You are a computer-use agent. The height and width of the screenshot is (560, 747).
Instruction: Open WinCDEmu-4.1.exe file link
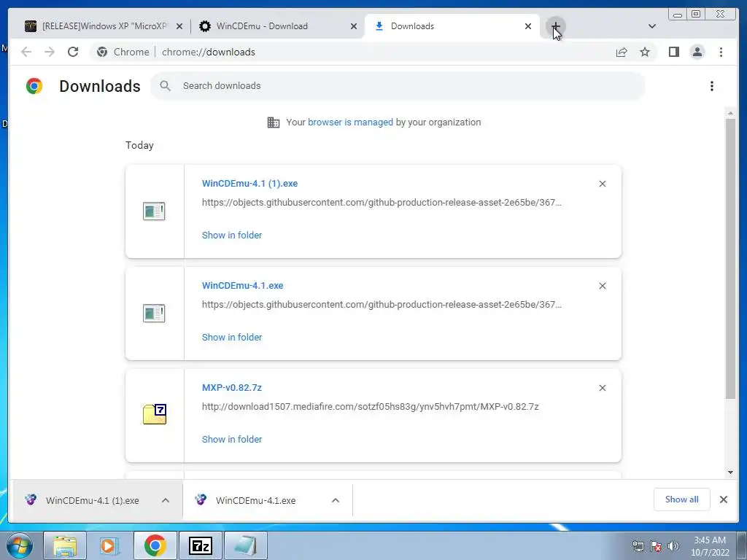click(242, 286)
